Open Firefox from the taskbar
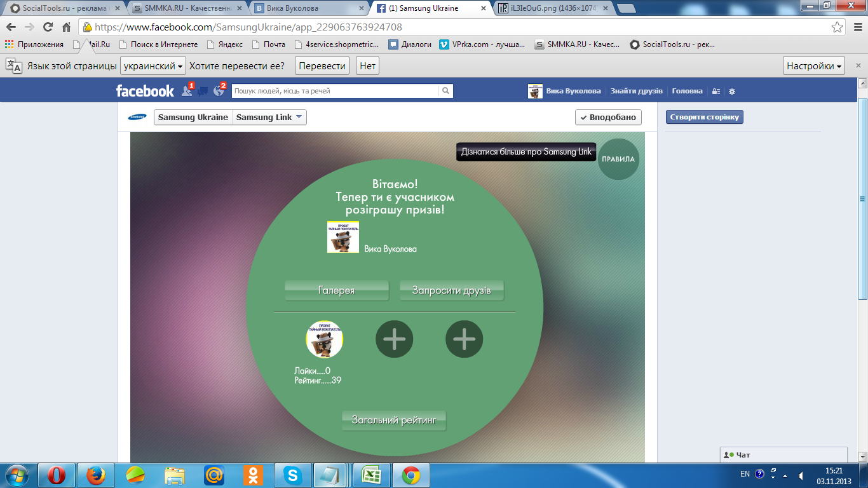Screen dimensions: 868x488 (96, 475)
